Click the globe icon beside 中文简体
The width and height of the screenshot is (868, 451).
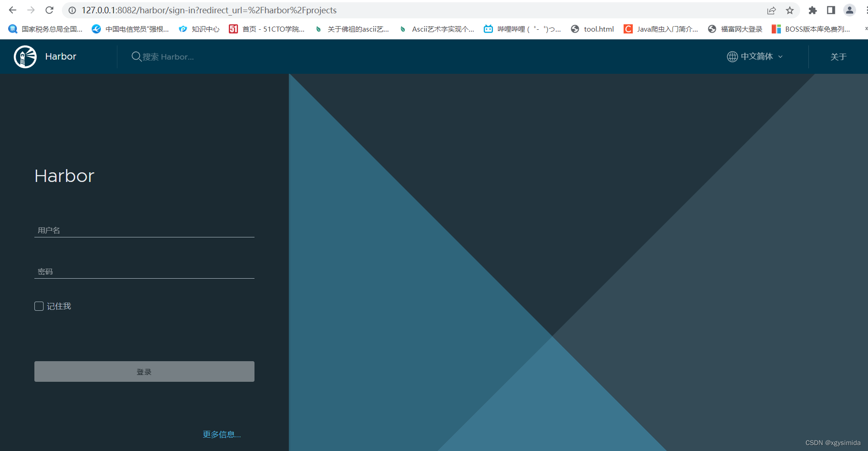pos(732,56)
